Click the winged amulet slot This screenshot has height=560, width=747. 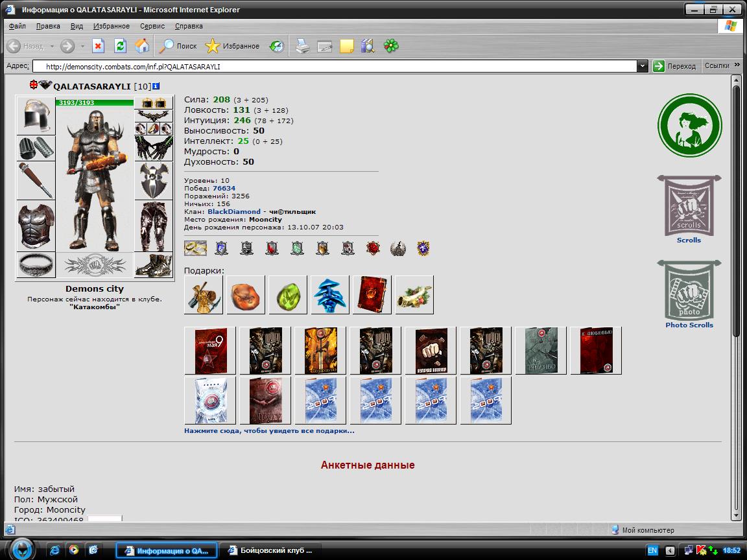point(154,115)
